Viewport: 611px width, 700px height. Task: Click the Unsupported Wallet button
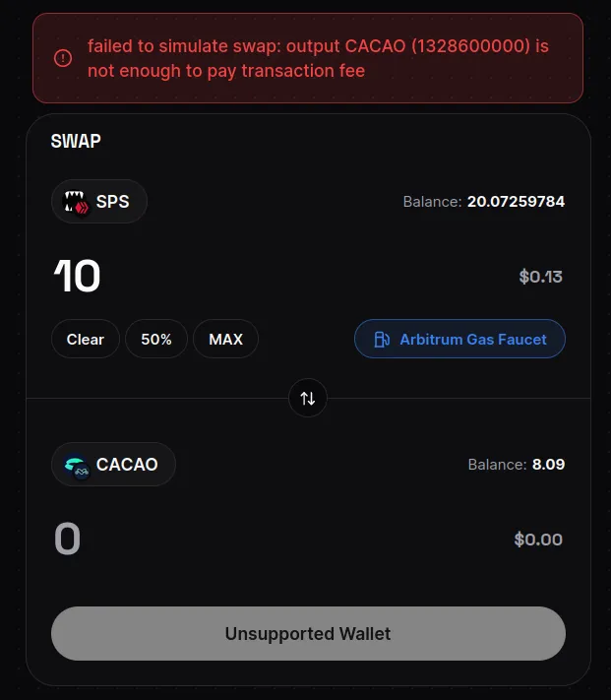coord(308,633)
